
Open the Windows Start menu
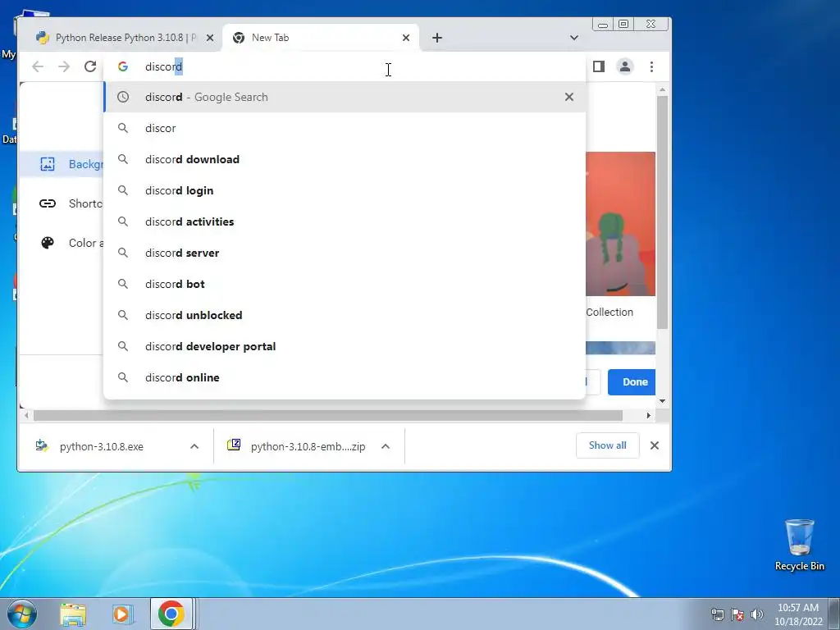coord(21,614)
